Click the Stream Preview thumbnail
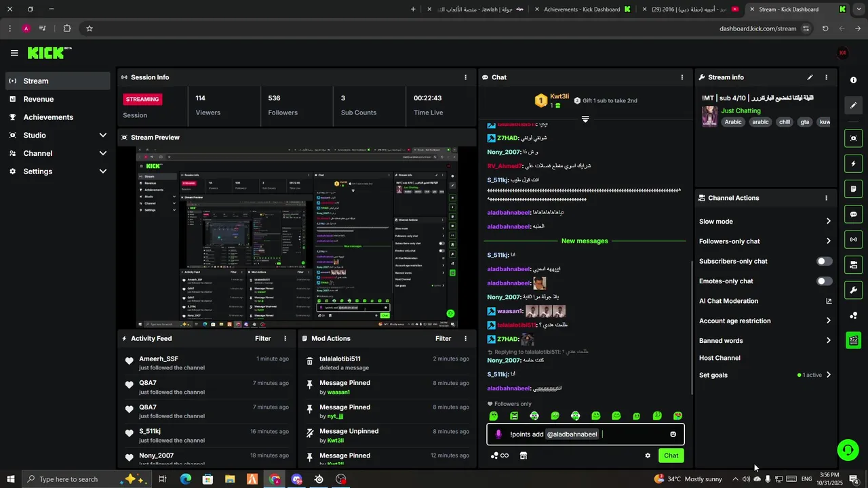Screen dimensions: 868x488 [x=297, y=237]
